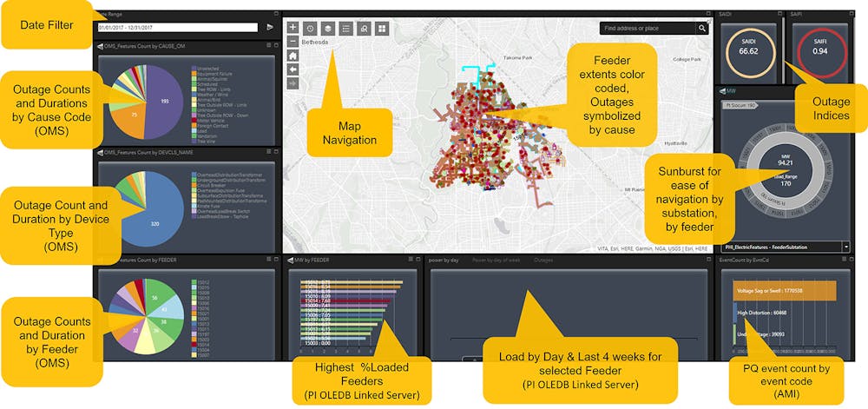Open menu of MW by FEEDER panel
Image resolution: width=868 pixels, height=409 pixels.
coord(411,259)
